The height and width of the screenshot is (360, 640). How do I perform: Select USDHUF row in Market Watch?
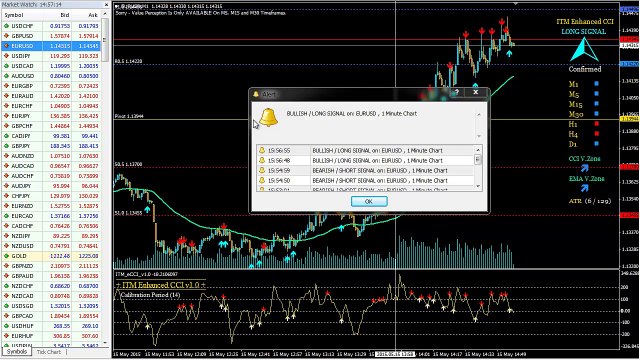coord(51,326)
